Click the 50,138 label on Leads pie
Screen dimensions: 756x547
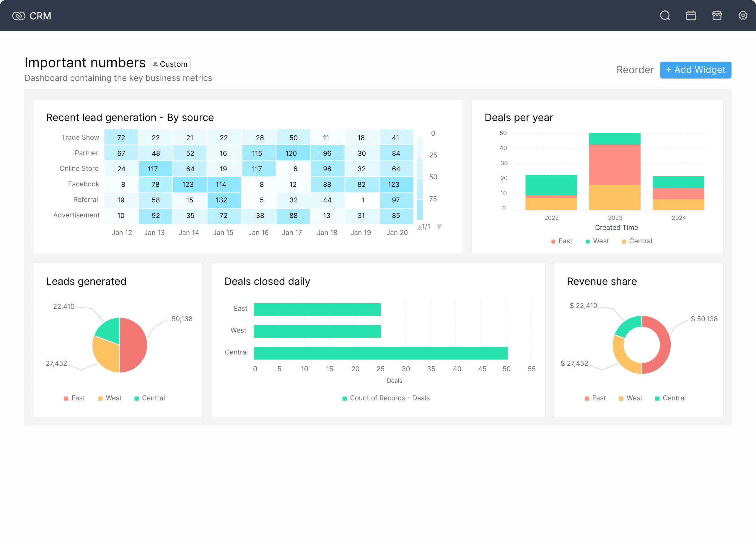coord(182,319)
